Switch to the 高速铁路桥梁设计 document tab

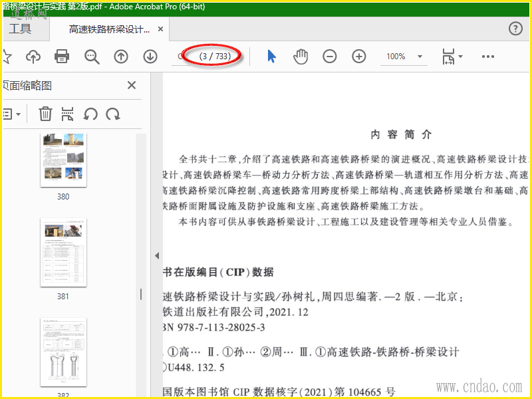[109, 29]
